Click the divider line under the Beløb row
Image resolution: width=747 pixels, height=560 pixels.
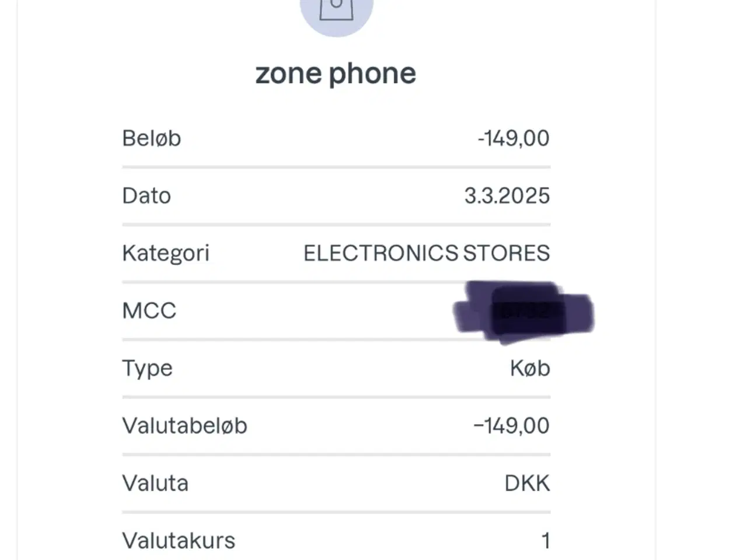pos(336,167)
